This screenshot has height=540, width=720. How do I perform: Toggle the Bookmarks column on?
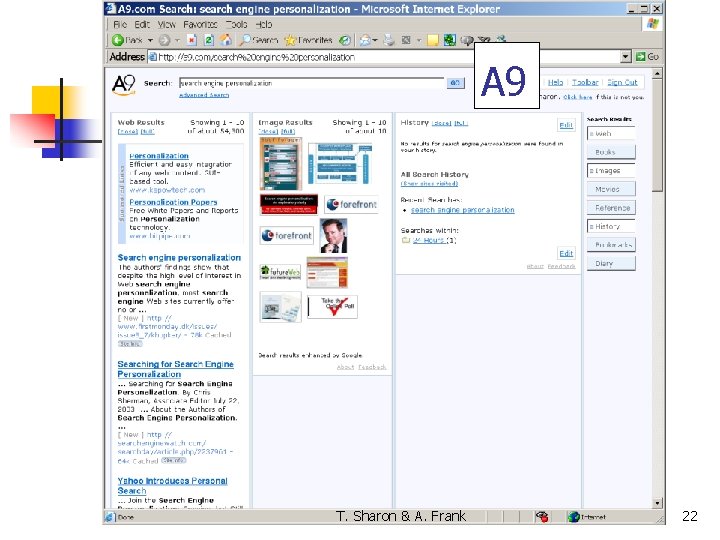[611, 245]
